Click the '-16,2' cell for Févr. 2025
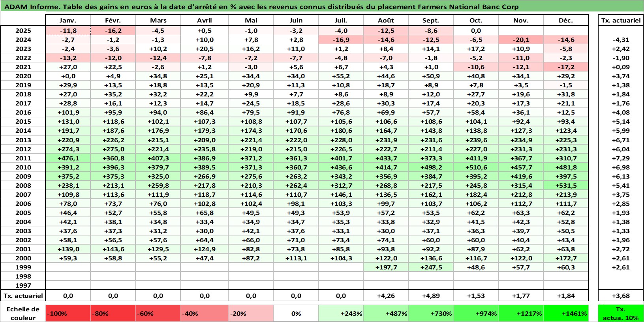 click(113, 30)
